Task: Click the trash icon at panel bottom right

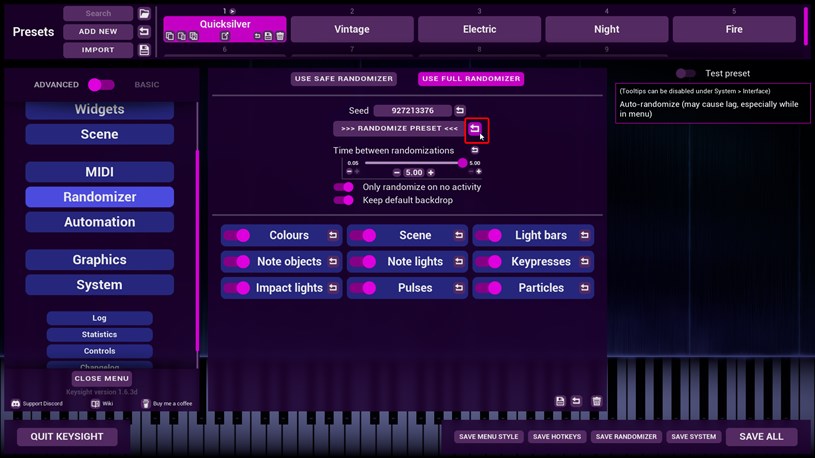Action: tap(597, 401)
